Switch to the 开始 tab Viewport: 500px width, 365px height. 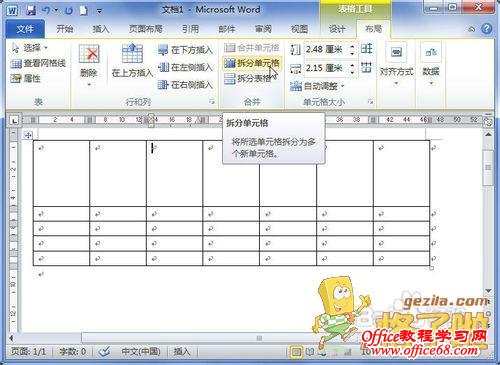[65, 29]
